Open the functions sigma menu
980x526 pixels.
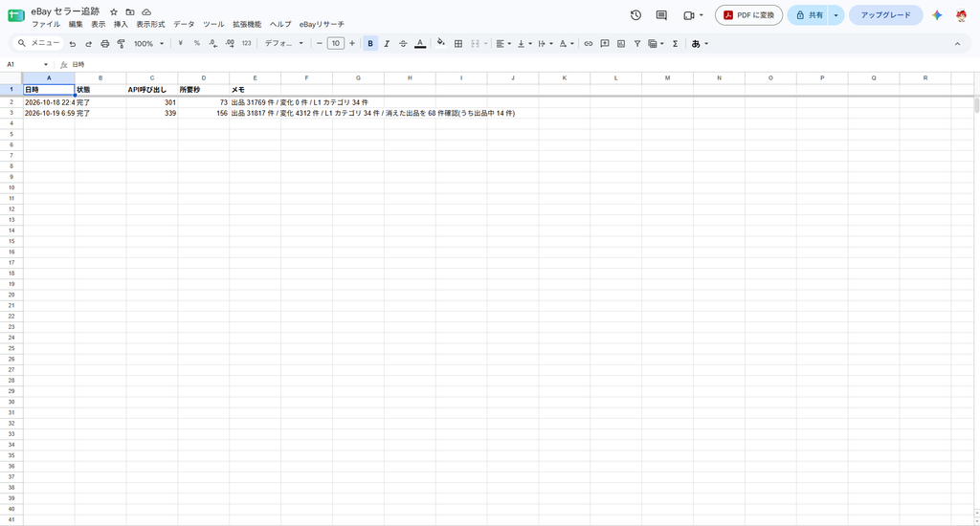tap(675, 44)
